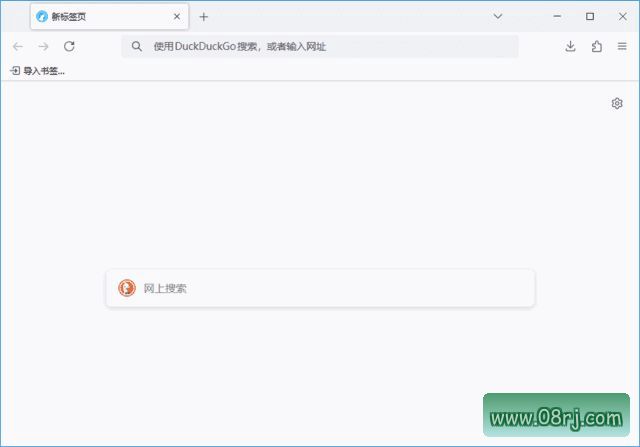Open a new tab with plus button

coord(203,17)
